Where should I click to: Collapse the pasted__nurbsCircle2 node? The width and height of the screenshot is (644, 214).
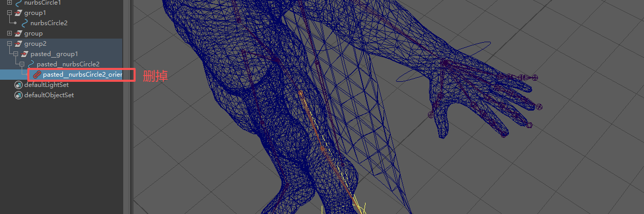click(22, 64)
